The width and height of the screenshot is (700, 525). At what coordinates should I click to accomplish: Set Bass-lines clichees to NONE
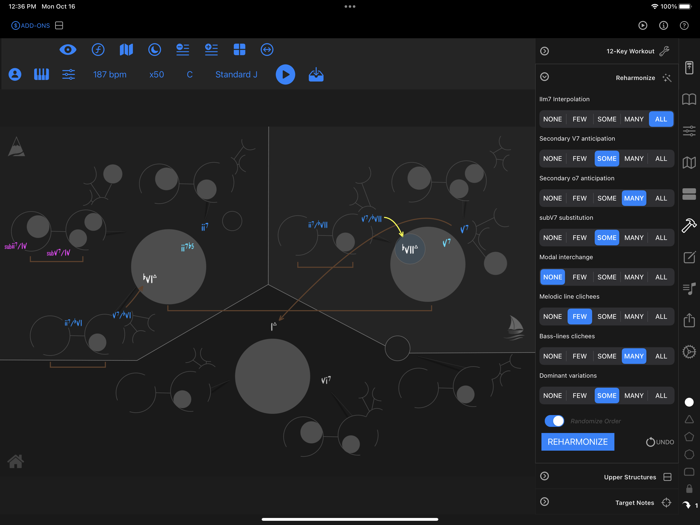tap(552, 356)
